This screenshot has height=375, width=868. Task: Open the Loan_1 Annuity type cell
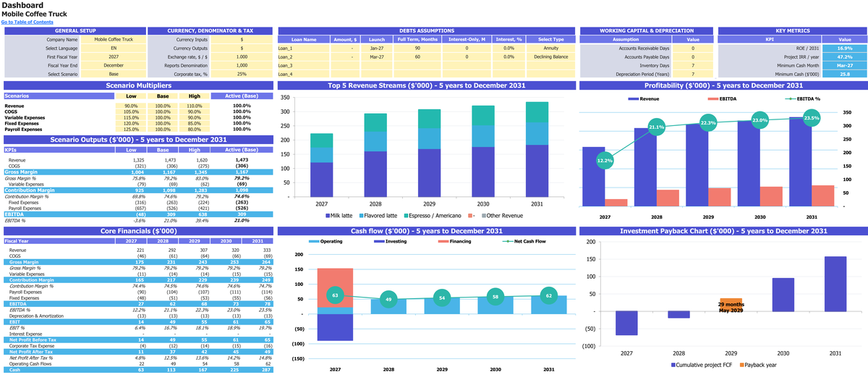pos(550,48)
